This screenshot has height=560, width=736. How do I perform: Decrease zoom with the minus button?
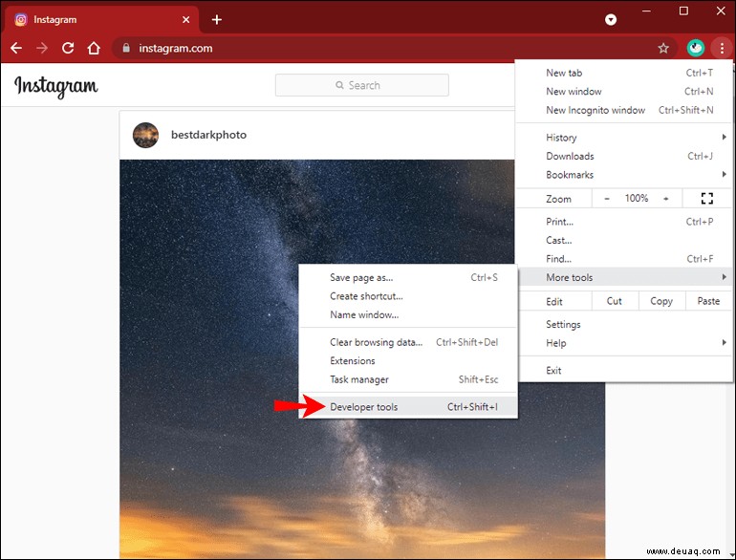tap(606, 199)
